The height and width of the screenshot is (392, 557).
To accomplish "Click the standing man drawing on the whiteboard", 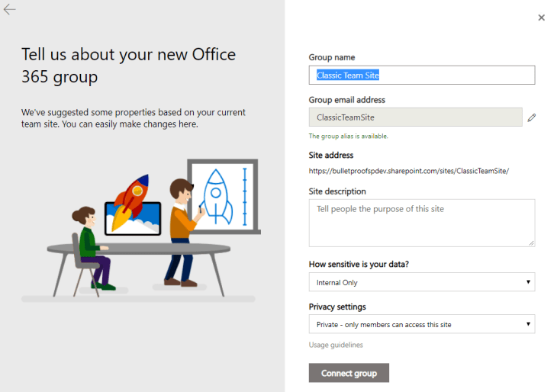I will pyautogui.click(x=182, y=229).
